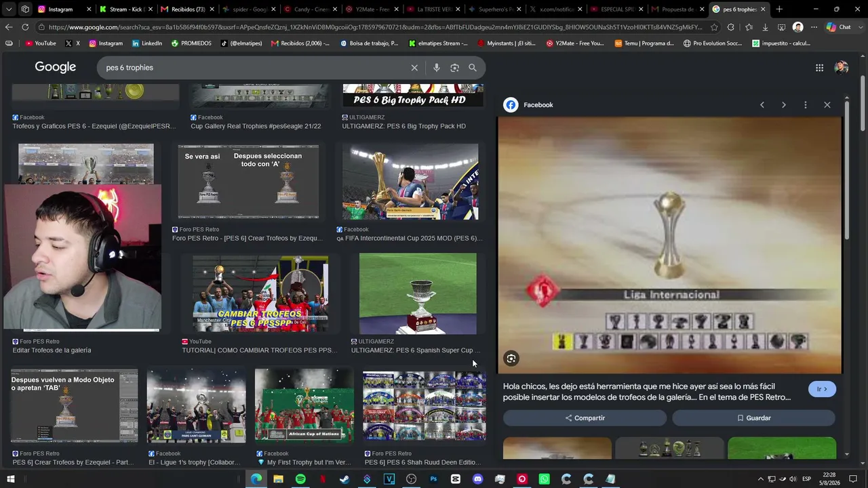The image size is (868, 488).
Task: Clear the Google search box text
Action: click(x=414, y=68)
